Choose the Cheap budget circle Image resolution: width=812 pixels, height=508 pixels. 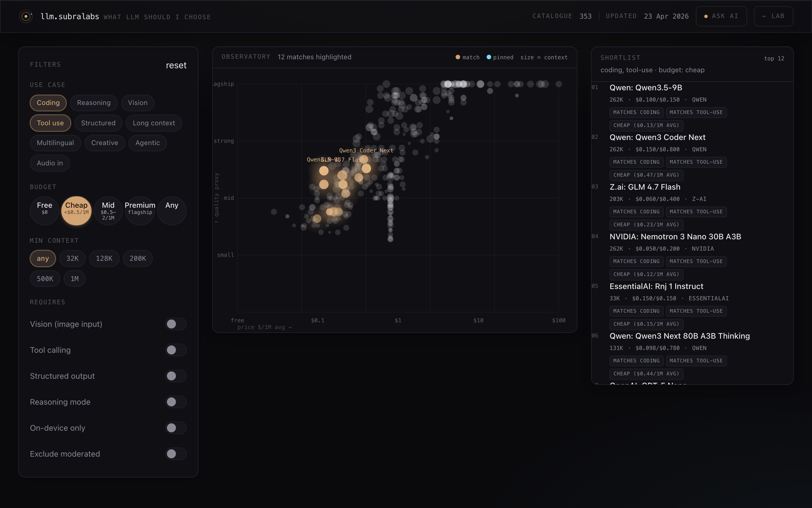point(76,211)
